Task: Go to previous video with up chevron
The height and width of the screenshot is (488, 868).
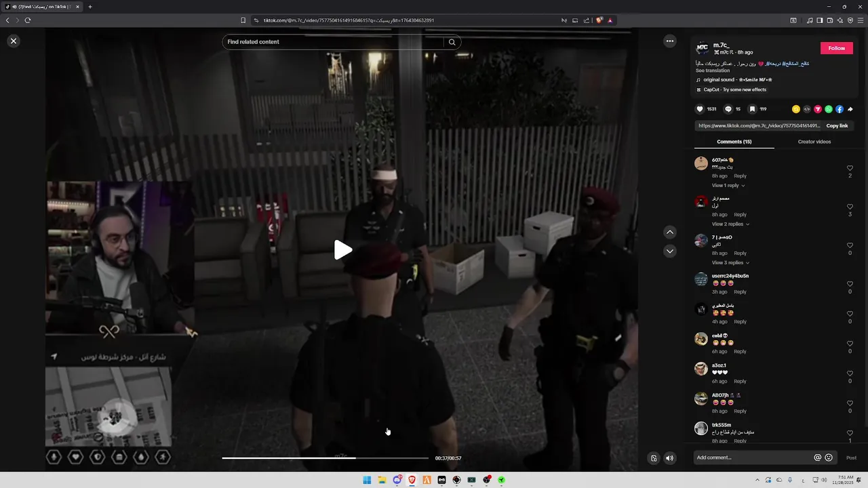Action: tap(670, 232)
